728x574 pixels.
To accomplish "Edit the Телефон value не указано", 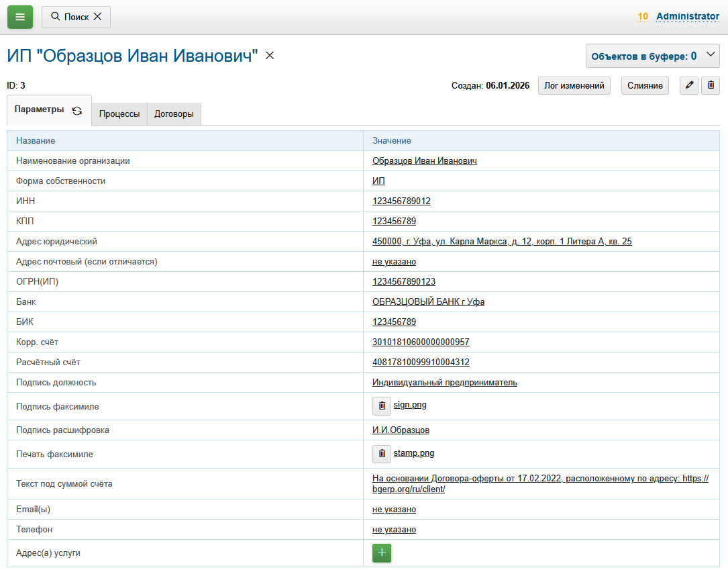I will click(394, 529).
